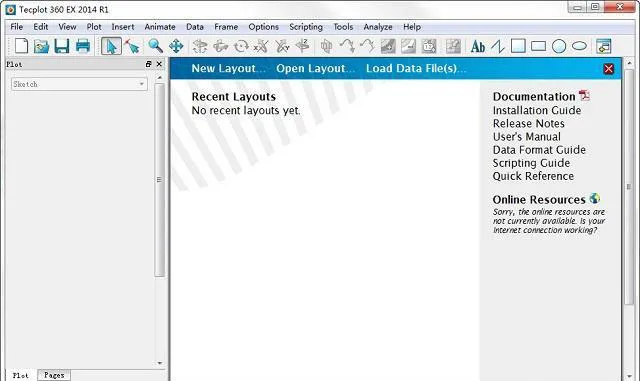
Task: Switch to the Plot tab at sidebar bottom
Action: coord(20,375)
